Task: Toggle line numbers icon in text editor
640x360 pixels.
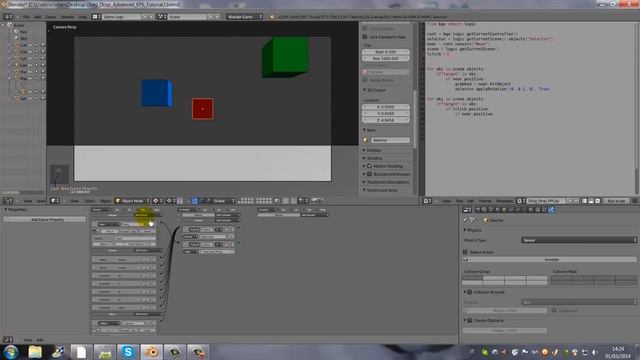Action: pyautogui.click(x=584, y=201)
